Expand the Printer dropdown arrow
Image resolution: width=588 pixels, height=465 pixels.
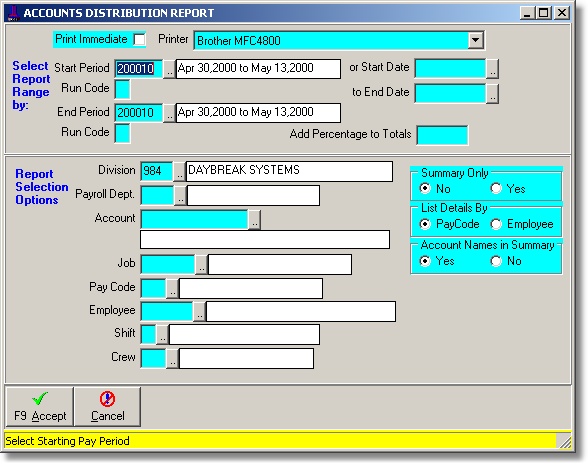pos(476,40)
